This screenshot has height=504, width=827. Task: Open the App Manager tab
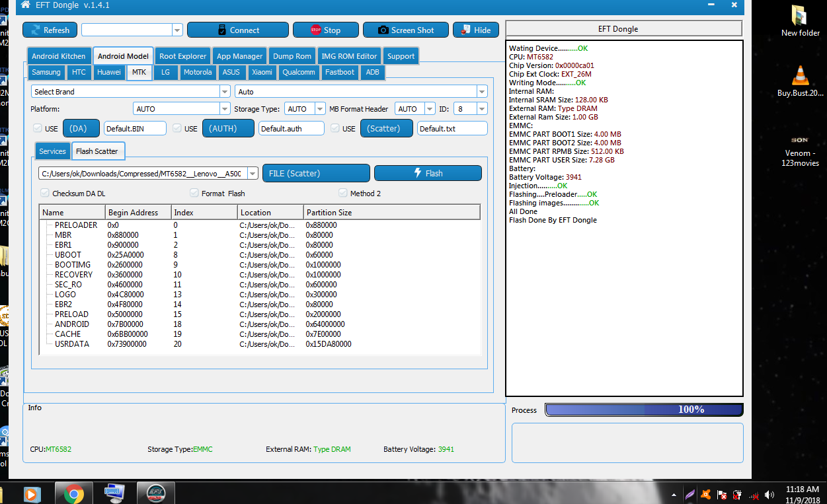240,56
